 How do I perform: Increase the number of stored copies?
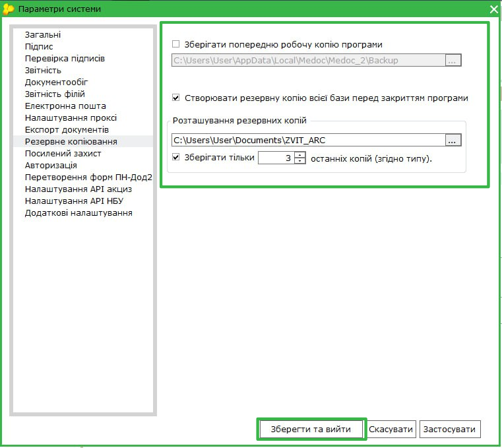300,155
